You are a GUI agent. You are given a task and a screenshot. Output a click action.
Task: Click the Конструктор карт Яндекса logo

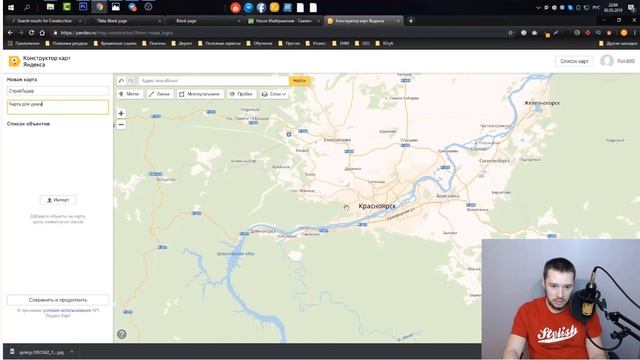[x=40, y=61]
